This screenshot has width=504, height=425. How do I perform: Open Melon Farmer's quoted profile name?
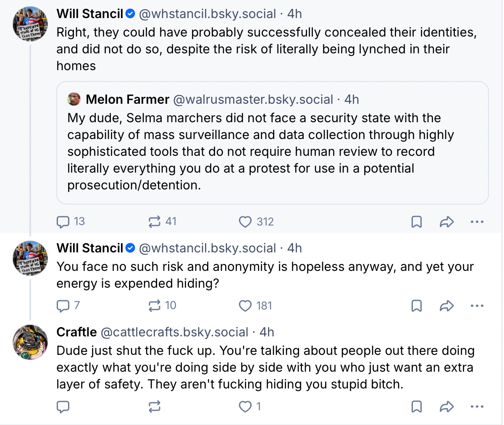pyautogui.click(x=127, y=100)
